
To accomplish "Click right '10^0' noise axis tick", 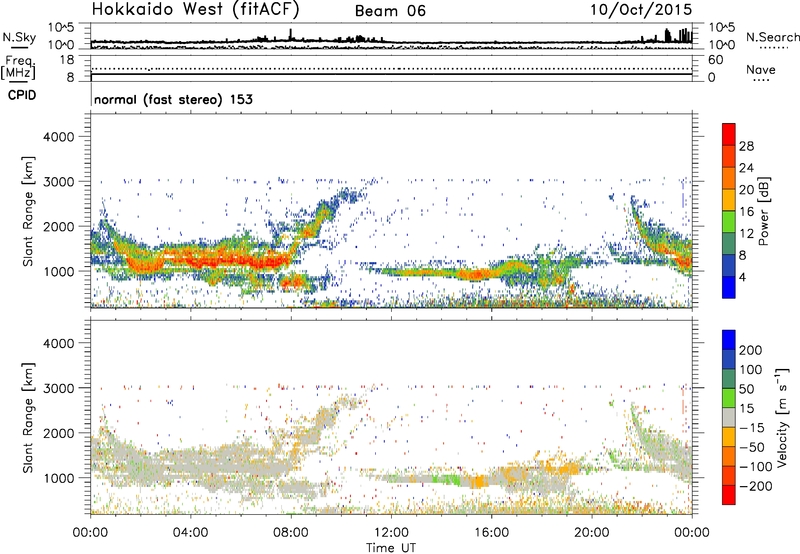I will (721, 45).
